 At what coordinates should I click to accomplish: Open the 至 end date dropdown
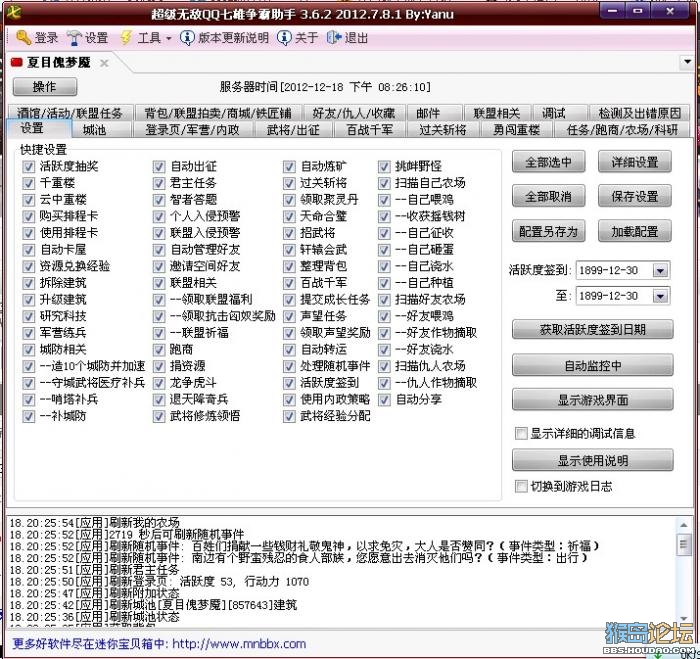tap(660, 296)
